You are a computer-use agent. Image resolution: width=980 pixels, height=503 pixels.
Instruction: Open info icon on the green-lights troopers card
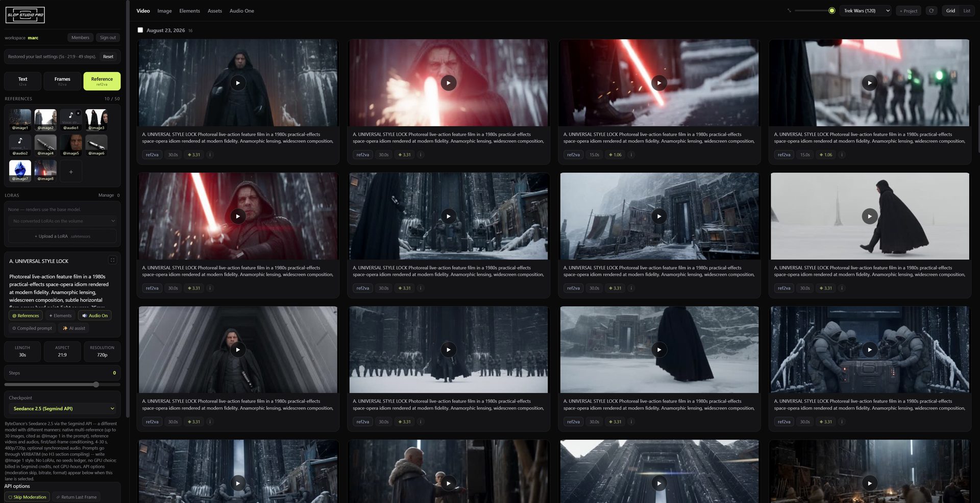pyautogui.click(x=842, y=155)
